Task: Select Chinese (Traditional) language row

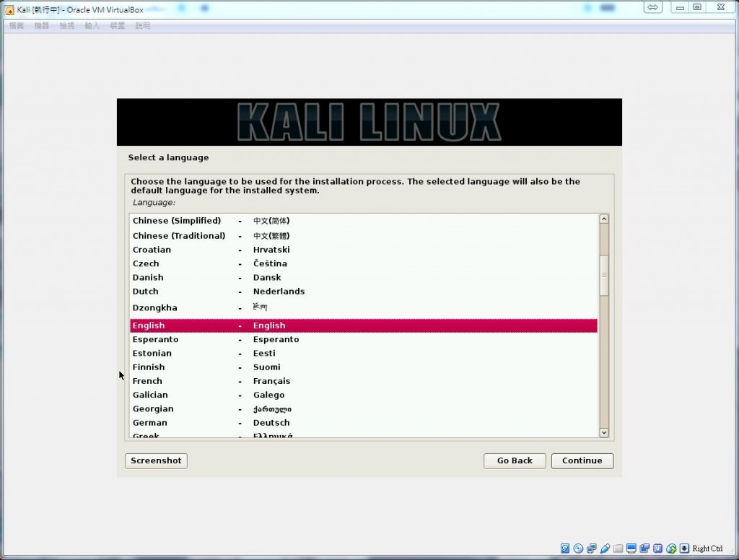Action: (364, 235)
